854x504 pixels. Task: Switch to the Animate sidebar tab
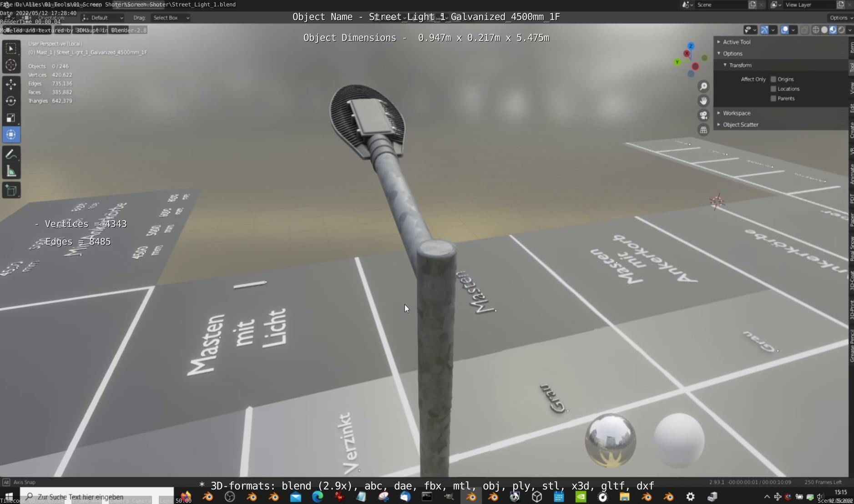[x=851, y=174]
